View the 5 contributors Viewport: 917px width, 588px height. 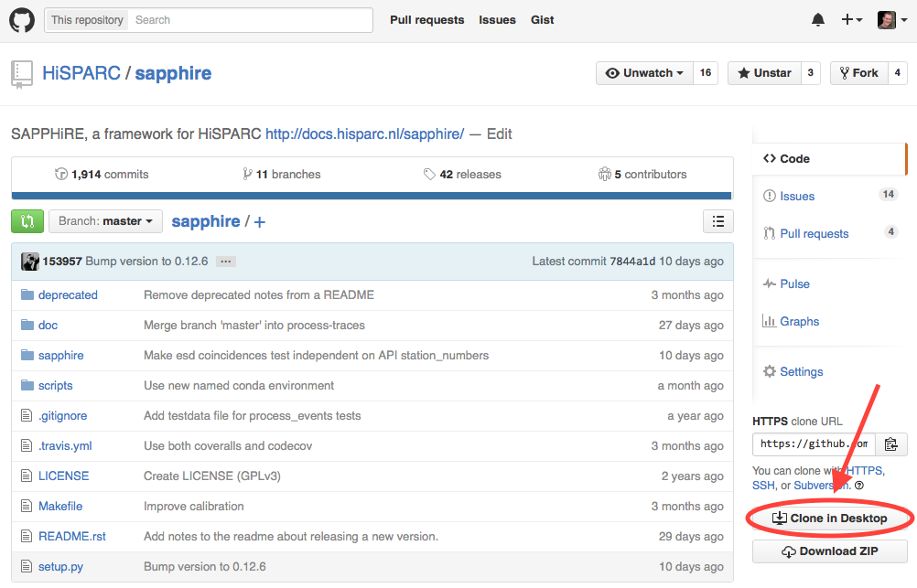(642, 174)
